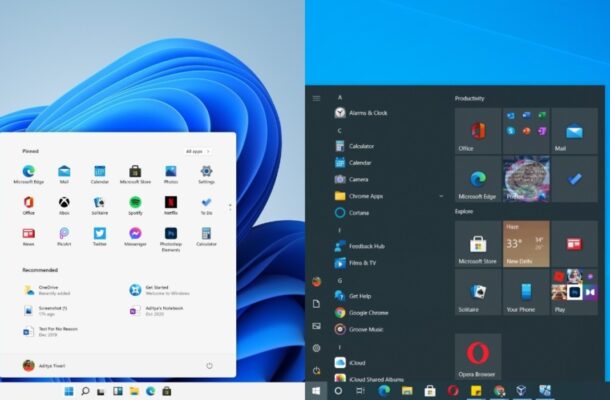Viewport: 610px width, 400px height.
Task: Open Mail from Windows 11 pinned apps
Action: point(64,174)
